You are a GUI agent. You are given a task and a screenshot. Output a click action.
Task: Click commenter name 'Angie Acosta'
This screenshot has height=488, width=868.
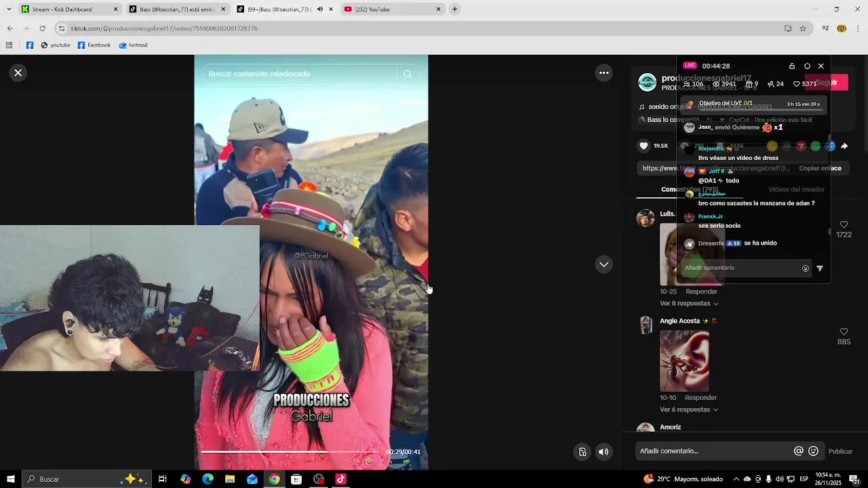[679, 321]
